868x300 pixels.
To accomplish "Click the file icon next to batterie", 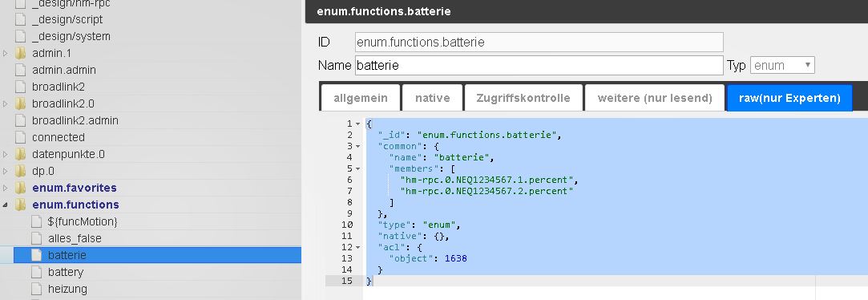I will coord(37,255).
